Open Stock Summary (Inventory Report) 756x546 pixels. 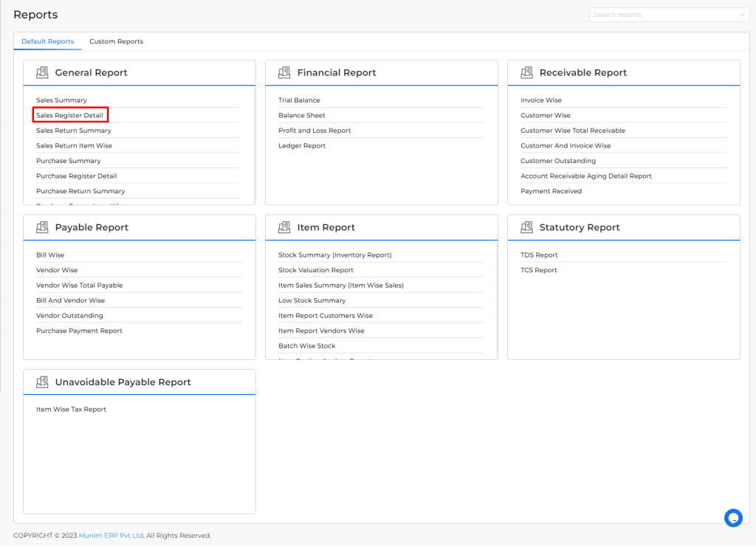pos(335,255)
